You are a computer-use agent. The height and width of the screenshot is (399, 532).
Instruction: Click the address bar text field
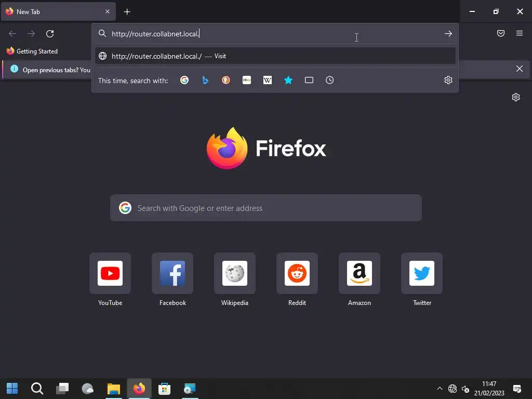pyautogui.click(x=275, y=34)
